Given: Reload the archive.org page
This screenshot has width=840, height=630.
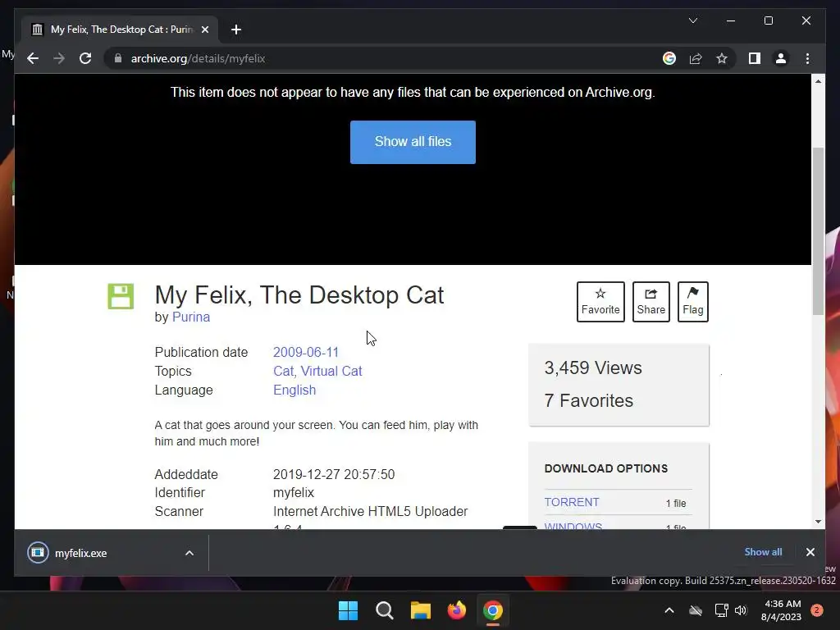Looking at the screenshot, I should (x=85, y=58).
